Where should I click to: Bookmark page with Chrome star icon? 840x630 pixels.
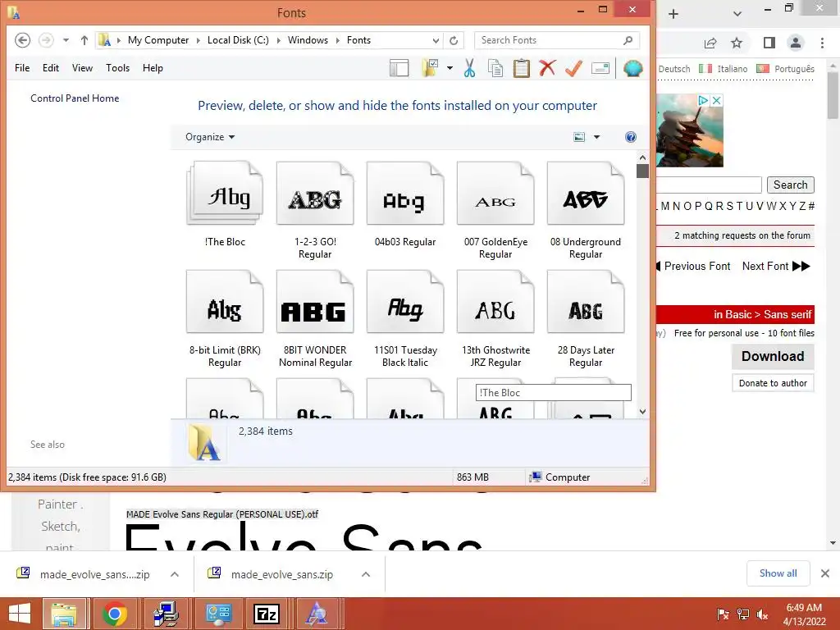(x=737, y=43)
